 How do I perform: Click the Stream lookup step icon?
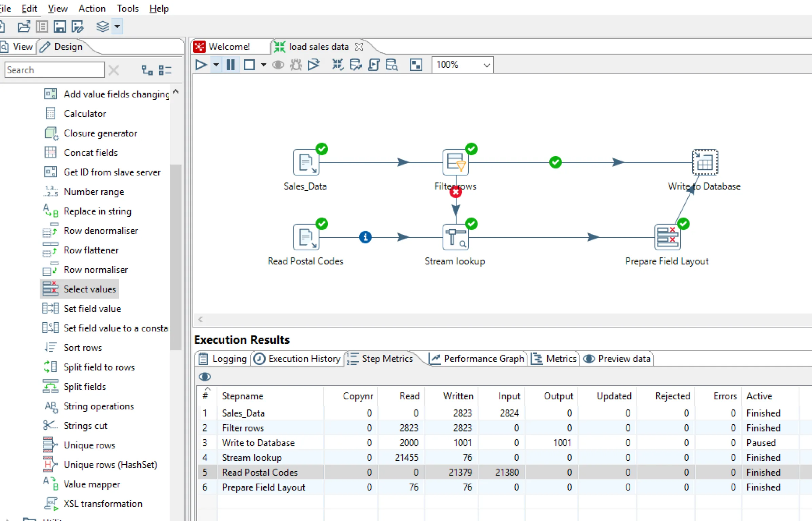click(x=455, y=237)
